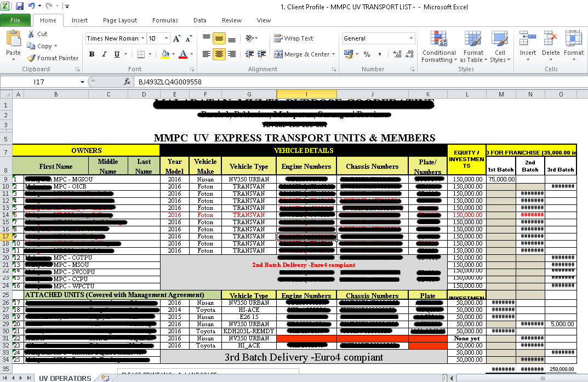Screen dimensions: 588x382
Task: Open the borders dropdown arrow
Action: [150, 54]
